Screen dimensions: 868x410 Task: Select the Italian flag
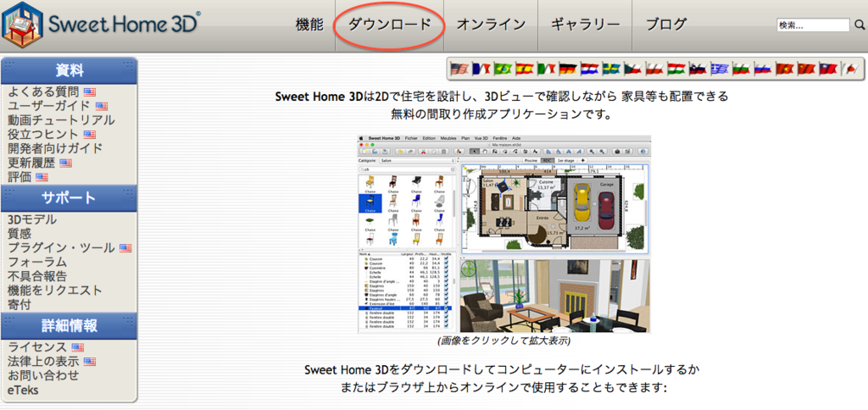pos(546,69)
